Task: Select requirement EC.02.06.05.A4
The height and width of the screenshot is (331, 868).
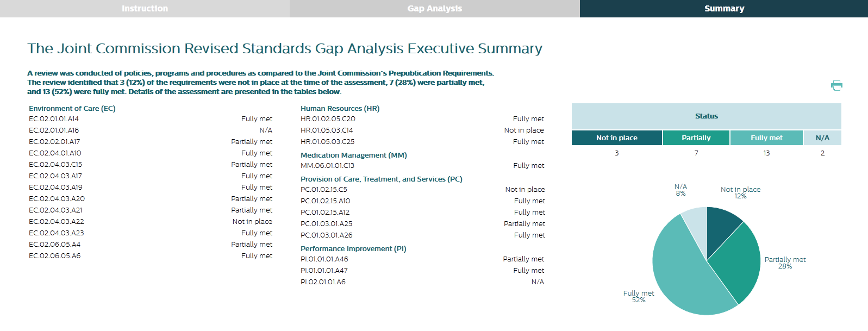Action: tap(54, 245)
